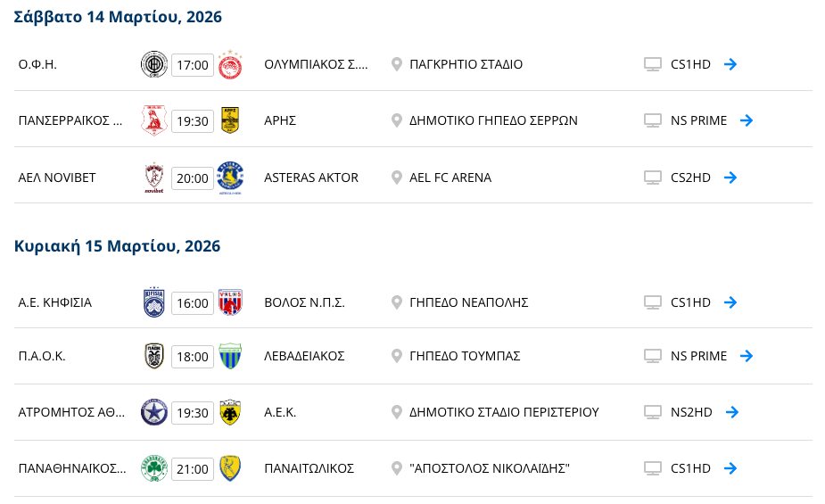825x504 pixels.
Task: Click the 17:00 kickoff time box
Action: pyautogui.click(x=193, y=65)
